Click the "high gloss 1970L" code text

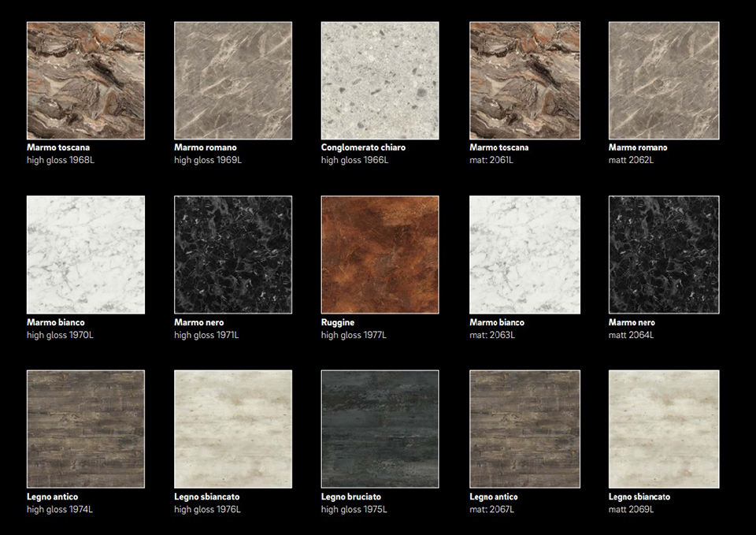click(x=60, y=336)
